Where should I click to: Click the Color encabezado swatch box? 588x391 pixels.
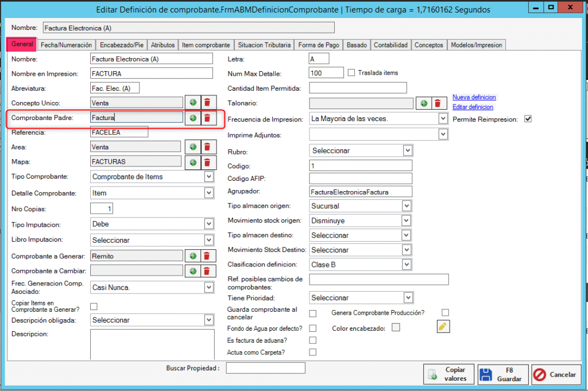coord(396,327)
